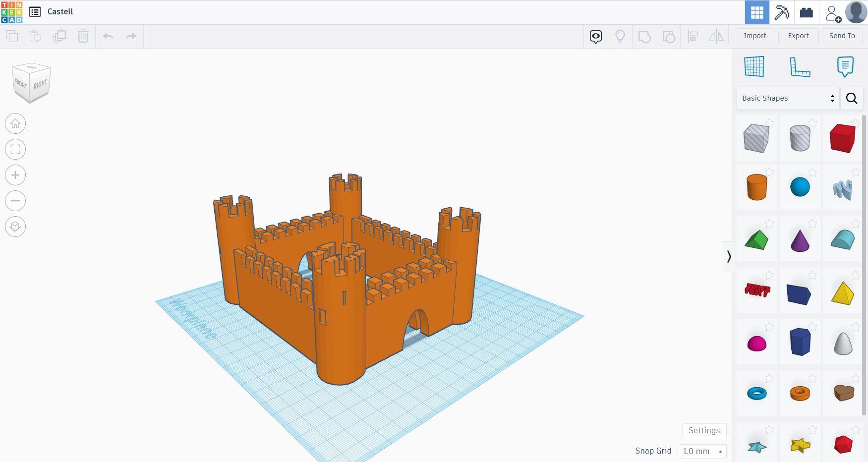Zoom out with the minus icon
This screenshot has width=868, height=462.
click(15, 201)
